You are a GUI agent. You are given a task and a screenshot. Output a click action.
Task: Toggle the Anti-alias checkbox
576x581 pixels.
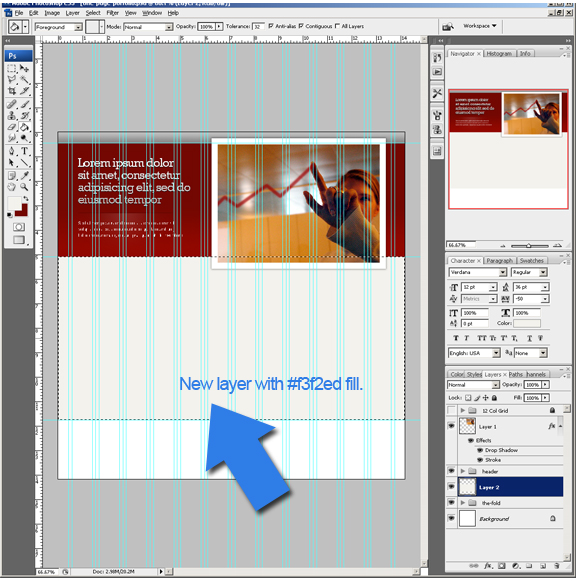pyautogui.click(x=271, y=26)
